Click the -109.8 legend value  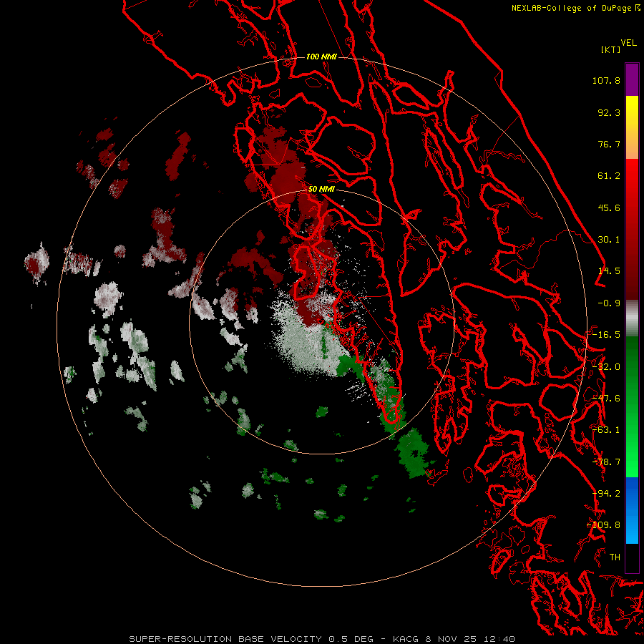(x=603, y=525)
